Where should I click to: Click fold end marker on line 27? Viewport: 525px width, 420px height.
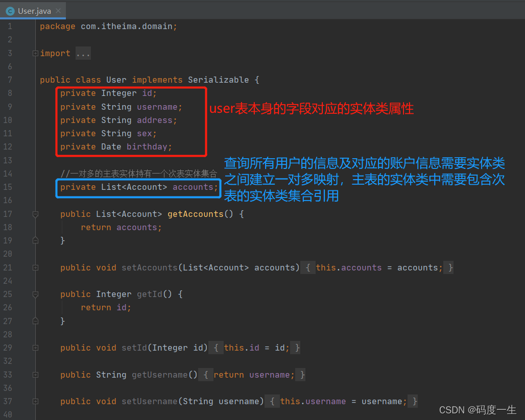[35, 321]
